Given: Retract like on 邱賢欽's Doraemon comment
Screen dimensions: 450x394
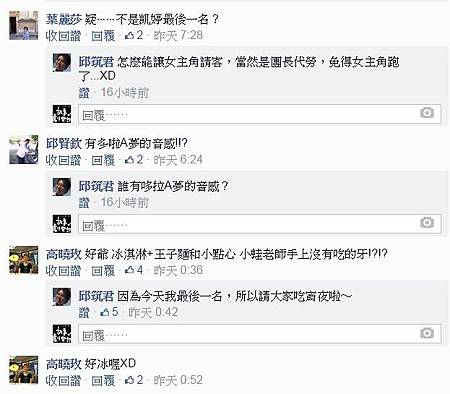Looking at the screenshot, I should pos(63,160).
